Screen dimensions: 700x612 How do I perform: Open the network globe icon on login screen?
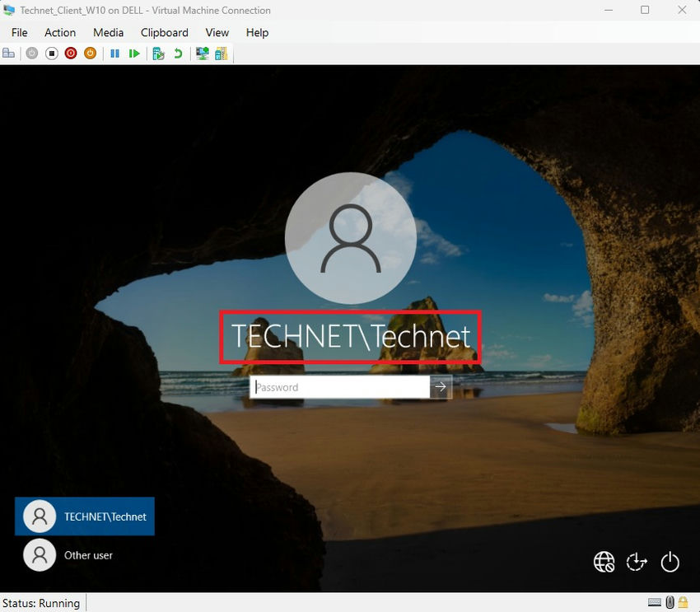604,562
